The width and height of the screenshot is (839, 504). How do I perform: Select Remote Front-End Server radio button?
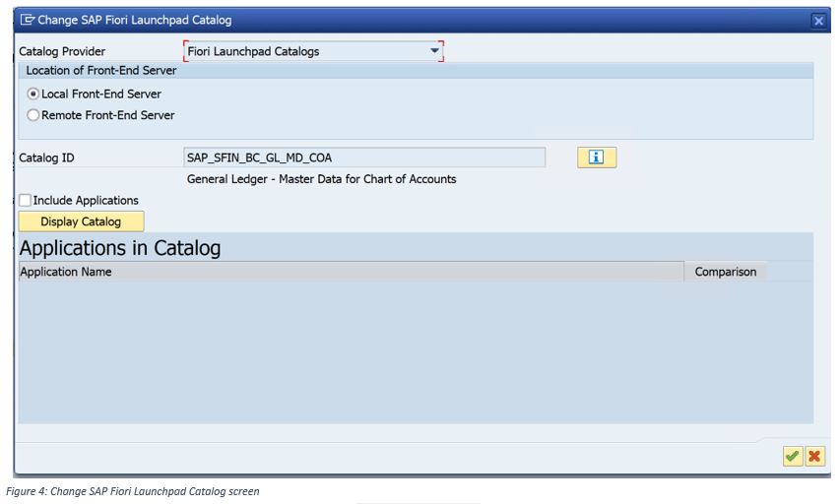coord(33,115)
